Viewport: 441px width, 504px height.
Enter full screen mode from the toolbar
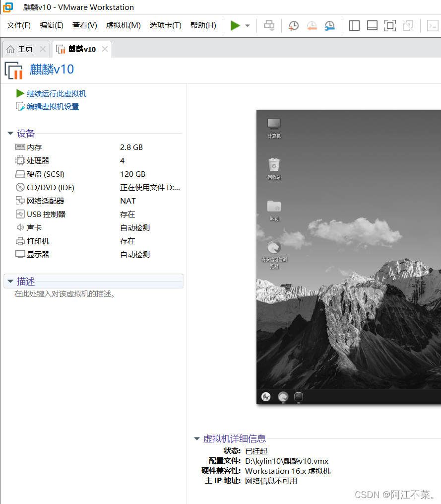point(390,25)
